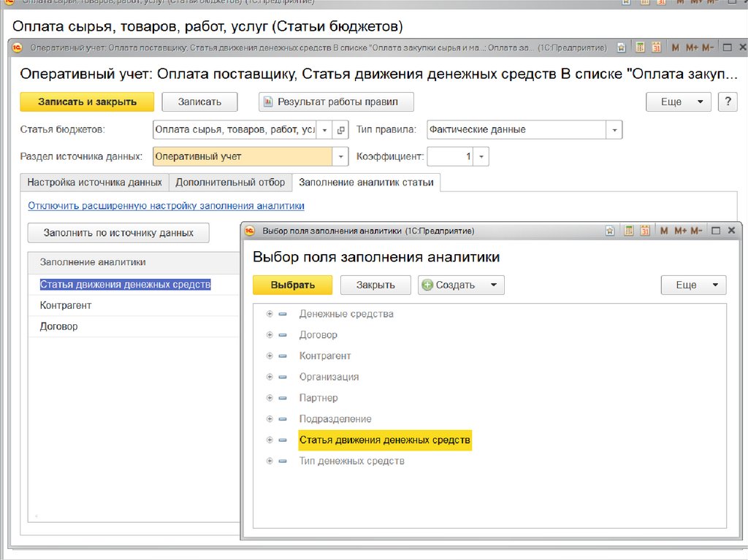The image size is (748, 560).
Task: Click Раздел источника данных field Оперативный учет
Action: (243, 156)
